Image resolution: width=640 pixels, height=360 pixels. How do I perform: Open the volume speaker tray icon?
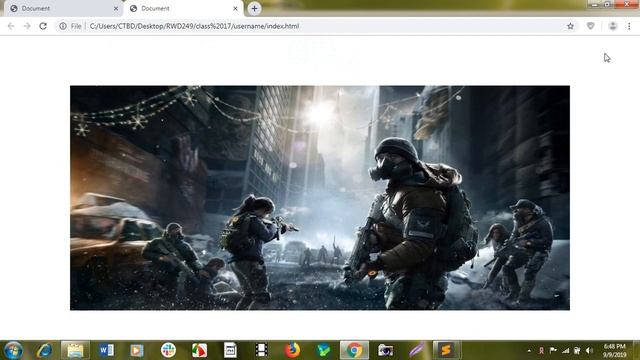[589, 351]
